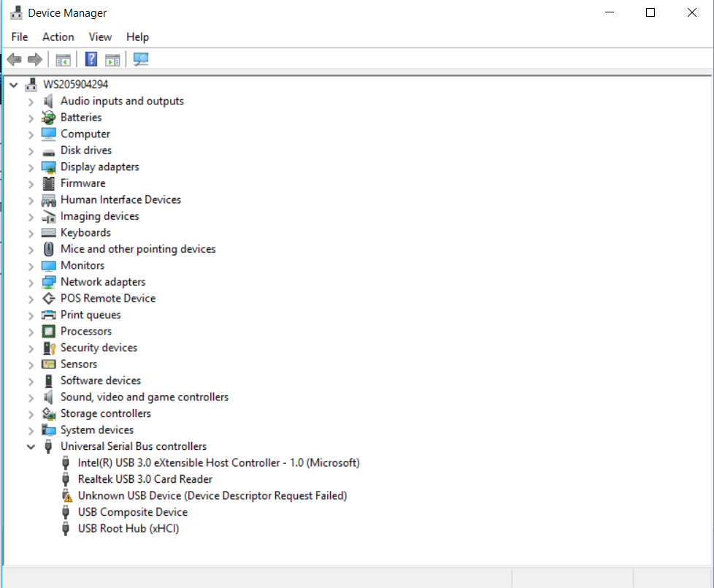Viewport: 714px width, 588px height.
Task: Select Realtek USB 3.0 Card Reader device
Action: coord(145,479)
